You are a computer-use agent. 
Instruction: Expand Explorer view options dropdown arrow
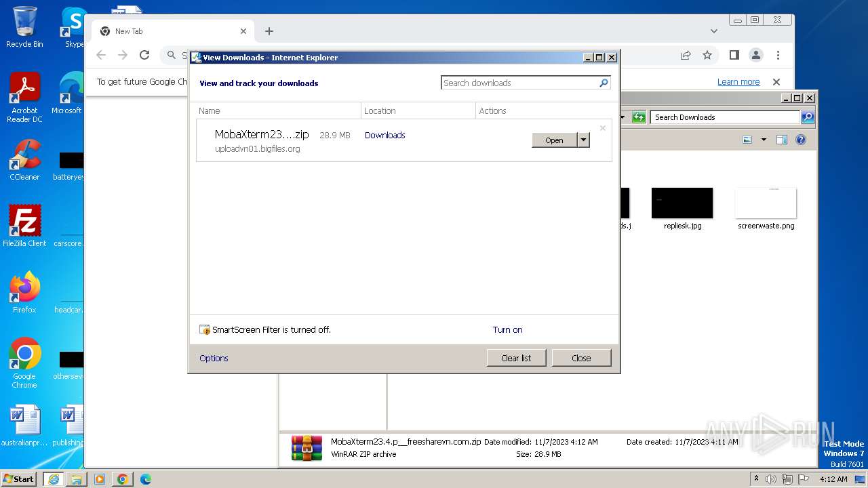(x=764, y=140)
